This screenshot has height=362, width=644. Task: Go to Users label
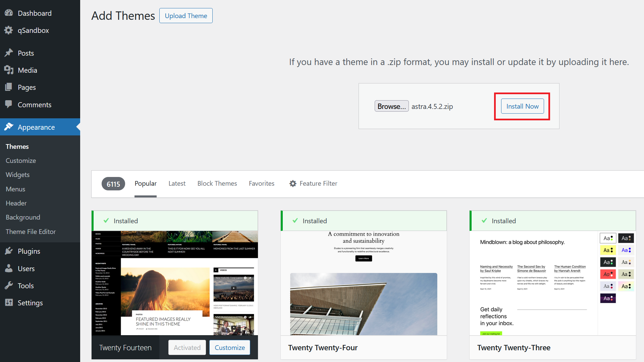26,268
